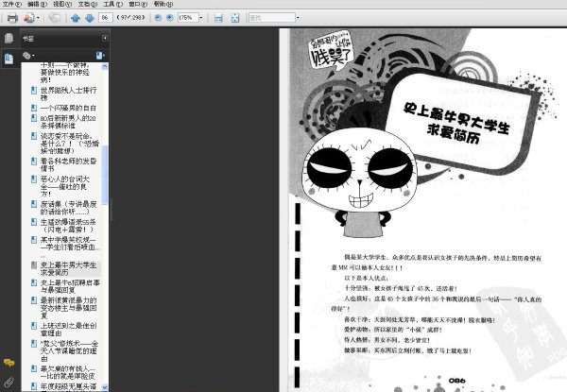The height and width of the screenshot is (392, 567).
Task: Open the zoom level dropdown arrow
Action: pyautogui.click(x=201, y=17)
